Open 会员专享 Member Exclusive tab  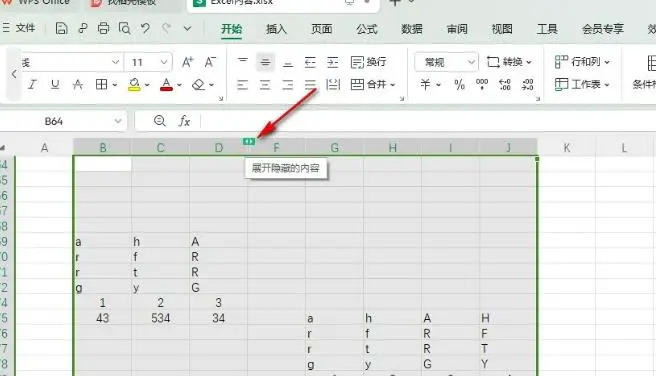click(x=603, y=29)
